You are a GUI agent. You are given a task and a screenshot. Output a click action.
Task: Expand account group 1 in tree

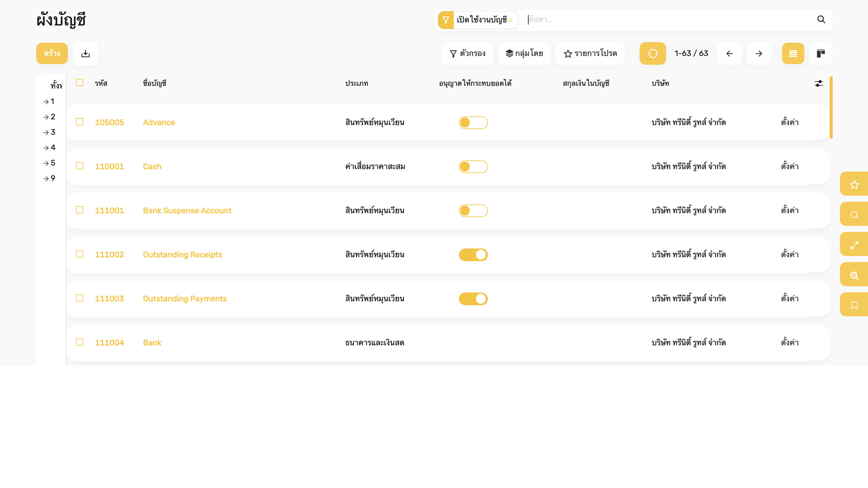(49, 102)
